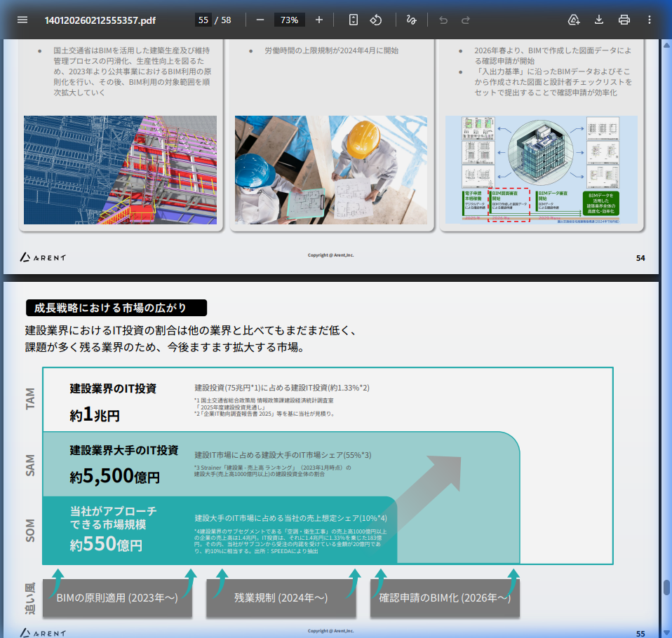672x638 pixels.
Task: Print the document
Action: tap(624, 20)
